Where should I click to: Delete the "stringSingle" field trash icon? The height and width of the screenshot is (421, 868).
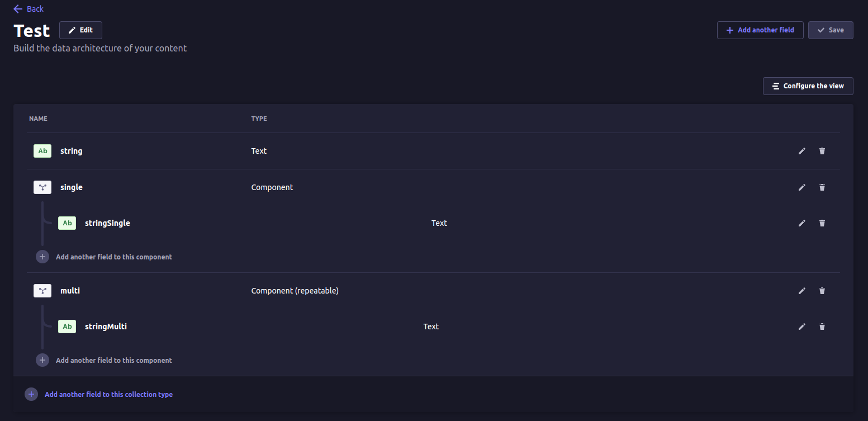[822, 223]
